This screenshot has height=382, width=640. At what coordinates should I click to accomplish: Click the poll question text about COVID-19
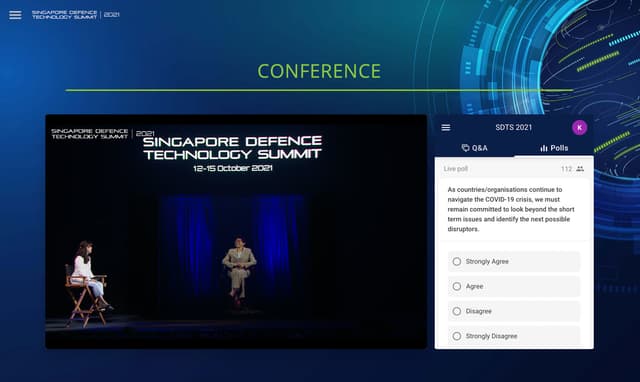click(511, 209)
